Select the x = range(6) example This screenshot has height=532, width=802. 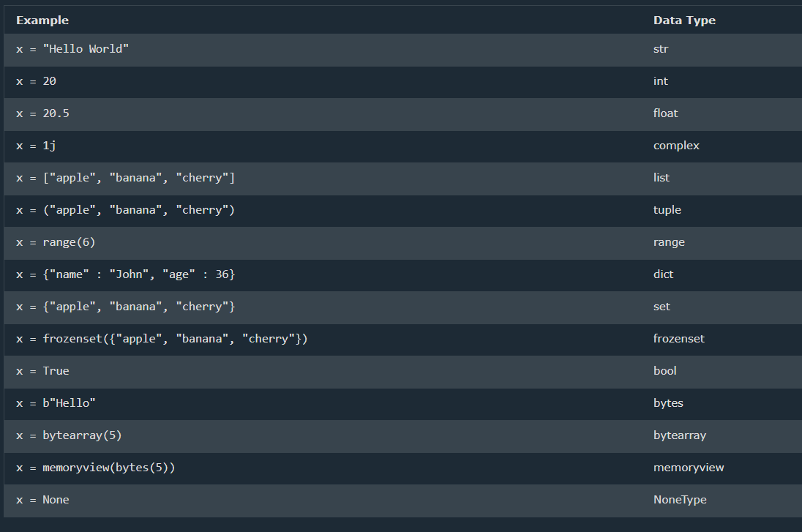[x=56, y=242]
